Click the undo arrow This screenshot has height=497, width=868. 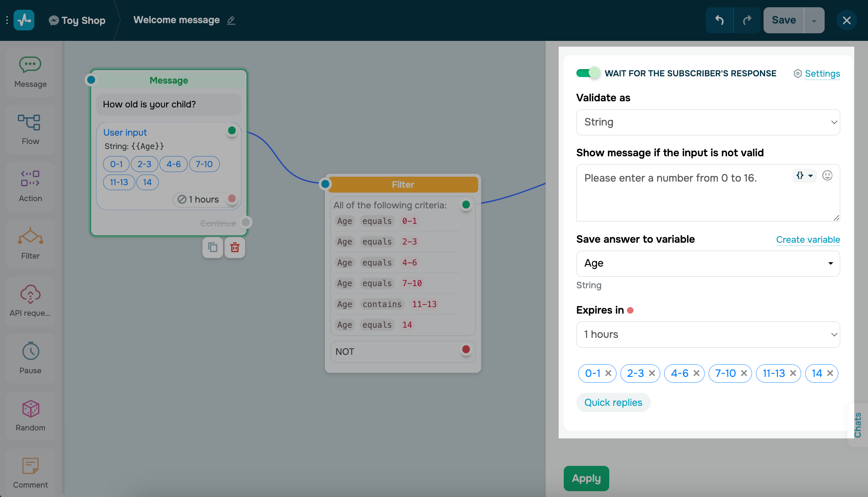pos(719,20)
